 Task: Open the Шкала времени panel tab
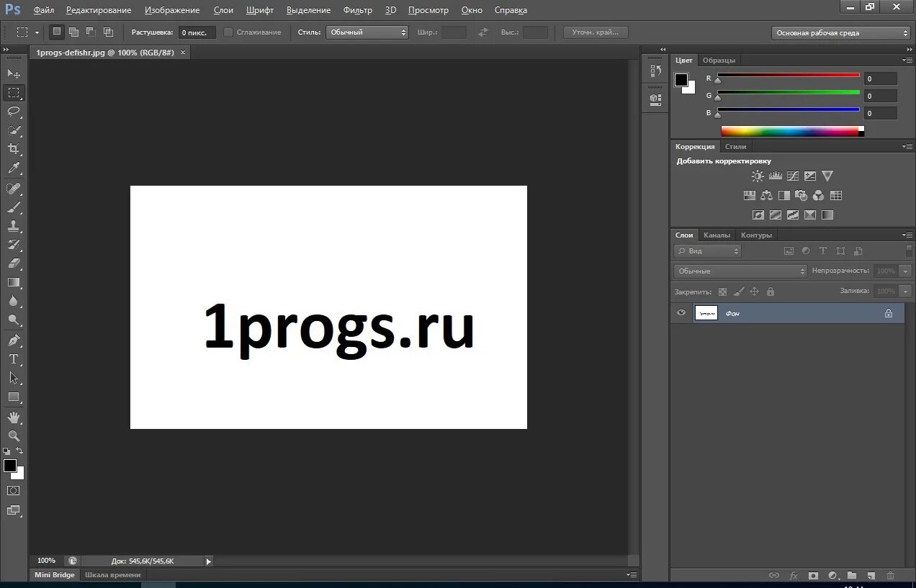tap(113, 575)
